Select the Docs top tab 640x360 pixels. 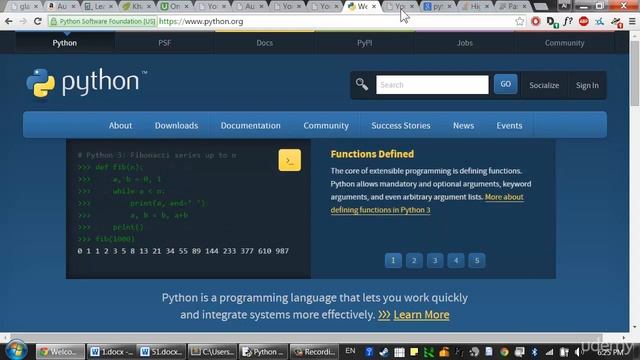[x=264, y=43]
